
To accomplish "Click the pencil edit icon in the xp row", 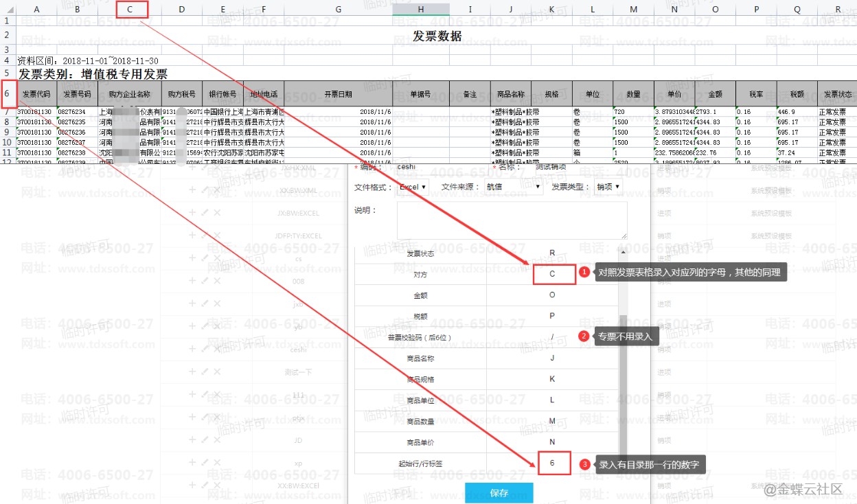I will pyautogui.click(x=205, y=463).
